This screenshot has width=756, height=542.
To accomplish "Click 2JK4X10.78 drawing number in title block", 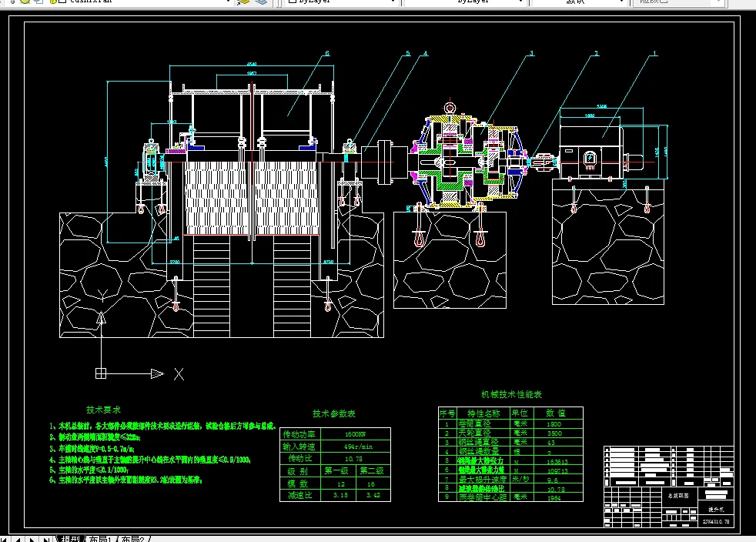I will (x=716, y=521).
